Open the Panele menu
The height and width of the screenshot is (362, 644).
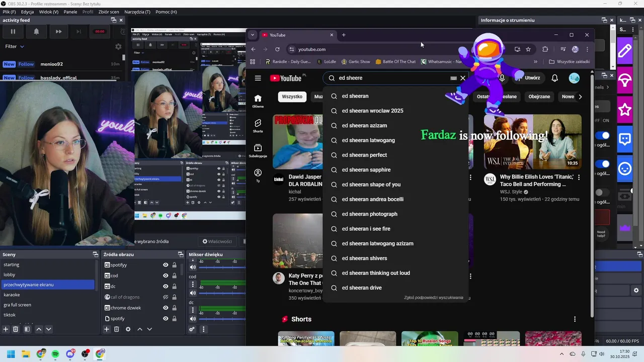click(70, 12)
